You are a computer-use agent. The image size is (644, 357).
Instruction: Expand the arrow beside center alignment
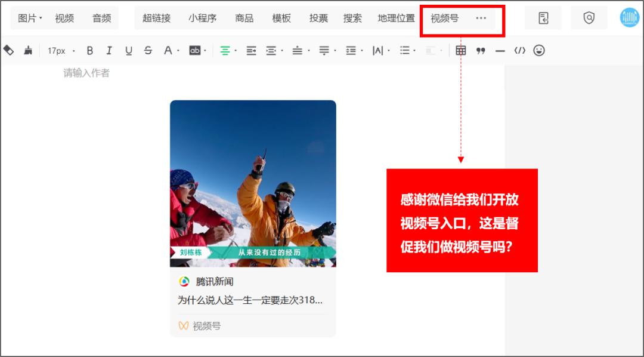point(236,51)
